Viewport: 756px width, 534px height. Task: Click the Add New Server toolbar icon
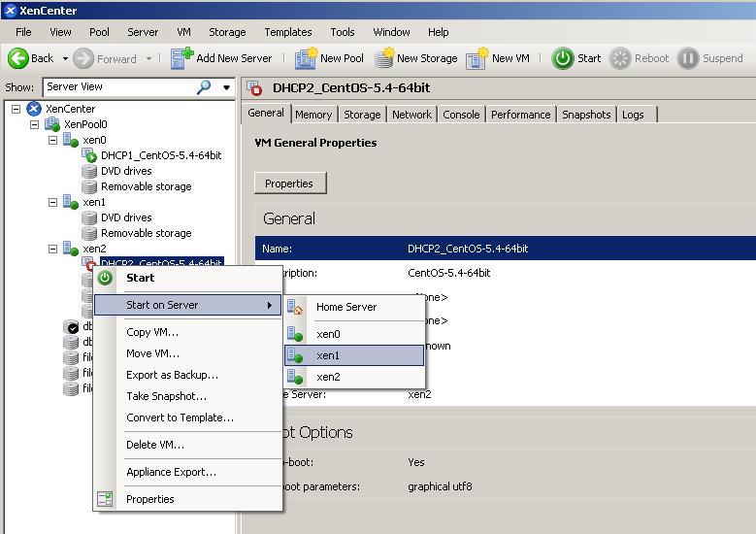[181, 58]
